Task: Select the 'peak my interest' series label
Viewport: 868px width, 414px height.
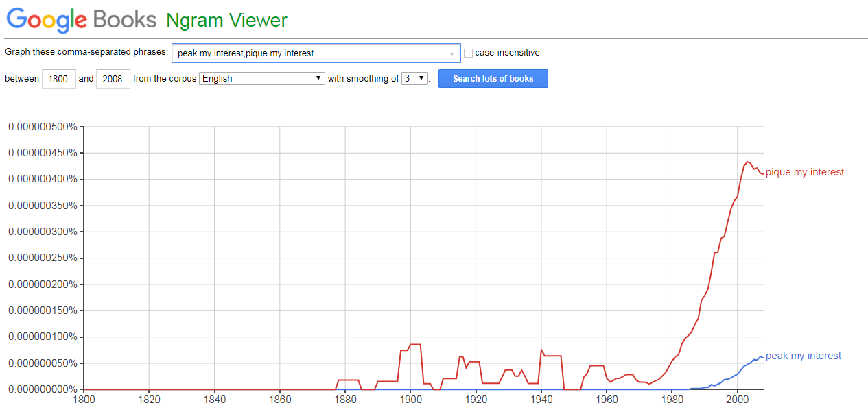Action: tap(803, 356)
